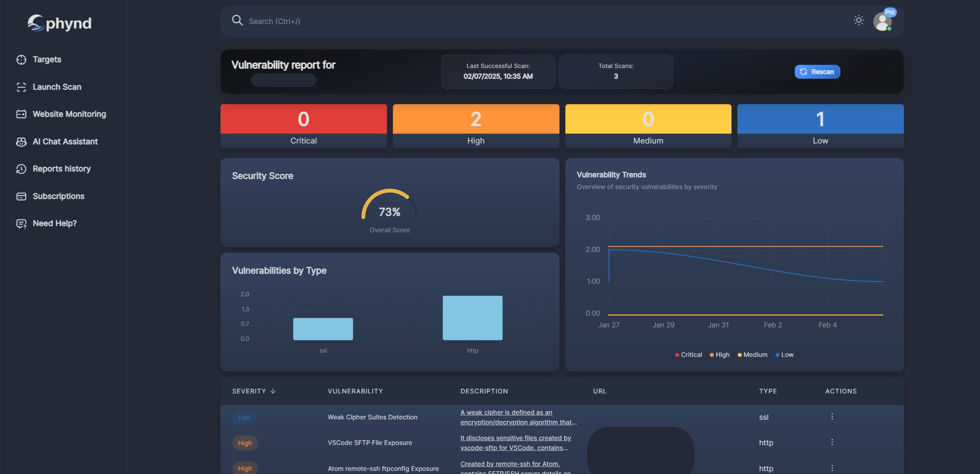Click the Website Monitoring sidebar icon
The image size is (980, 474).
click(21, 114)
